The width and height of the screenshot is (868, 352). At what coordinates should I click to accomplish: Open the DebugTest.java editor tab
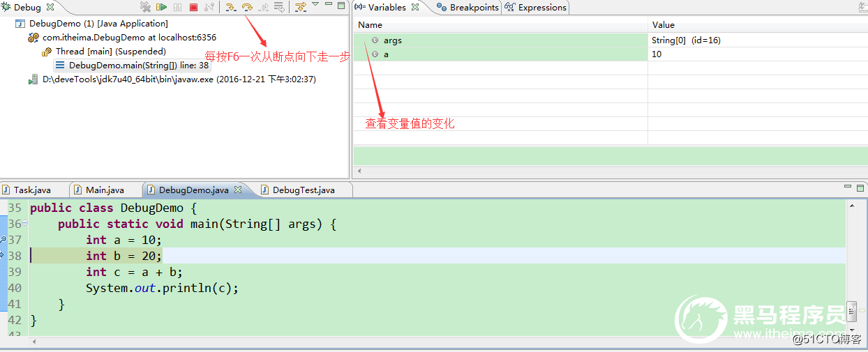tap(304, 190)
